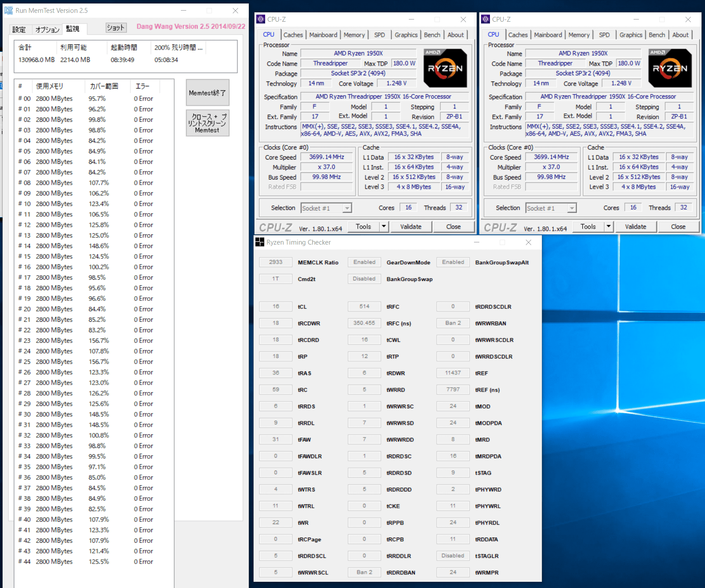Open the Caches tab in left CPU-Z

point(293,35)
